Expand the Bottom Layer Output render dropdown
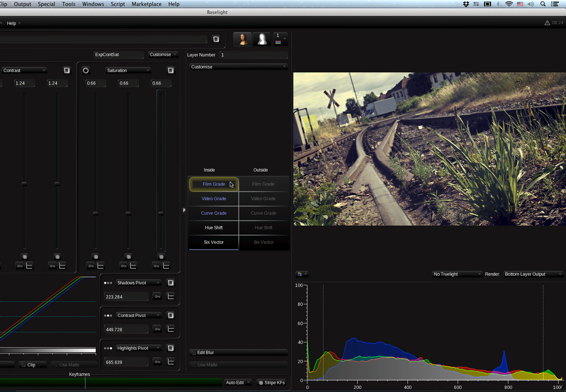Viewport: 566px width, 392px height. [533, 274]
